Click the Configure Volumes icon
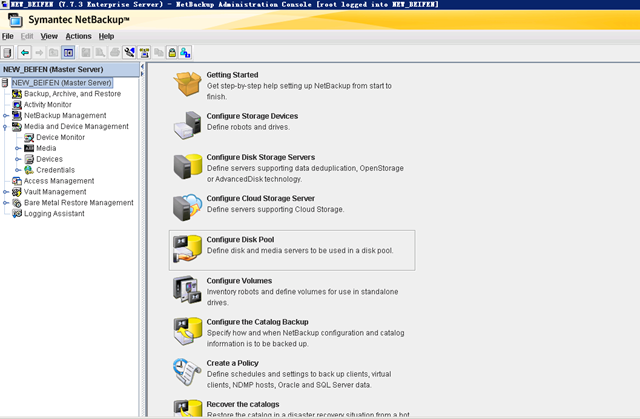Viewport: 640px width, 419px height. tap(187, 290)
